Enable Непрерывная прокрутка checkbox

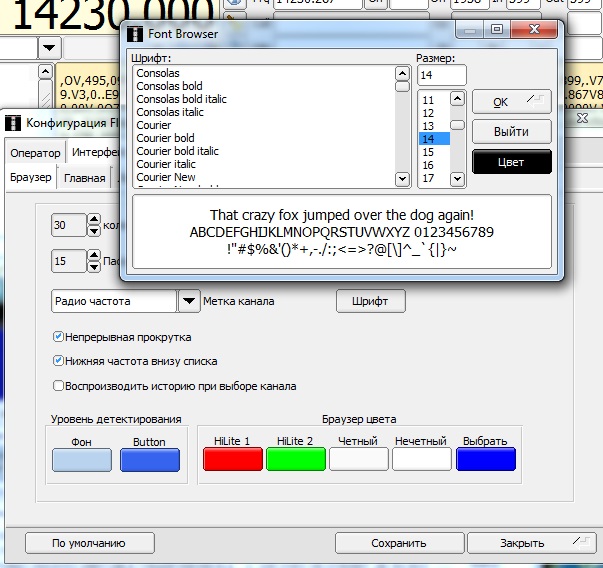58,337
